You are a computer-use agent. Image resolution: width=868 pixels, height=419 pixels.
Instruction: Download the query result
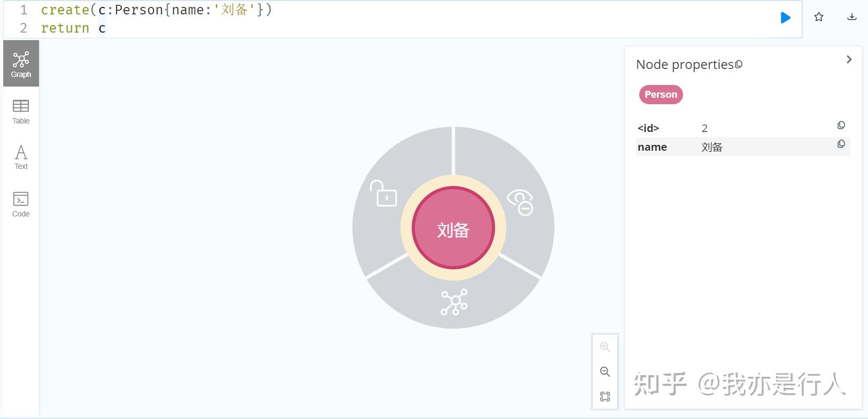tap(851, 17)
